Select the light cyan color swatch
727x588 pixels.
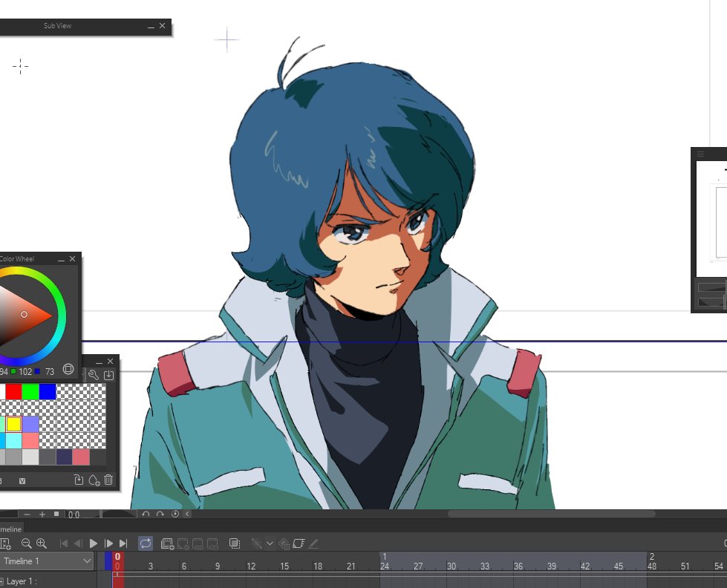coord(13,440)
